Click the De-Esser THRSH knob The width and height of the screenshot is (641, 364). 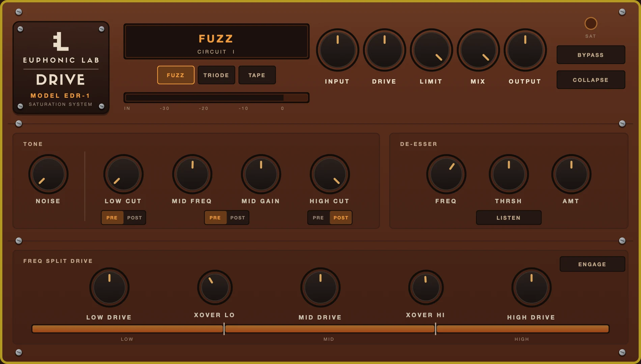pyautogui.click(x=509, y=174)
